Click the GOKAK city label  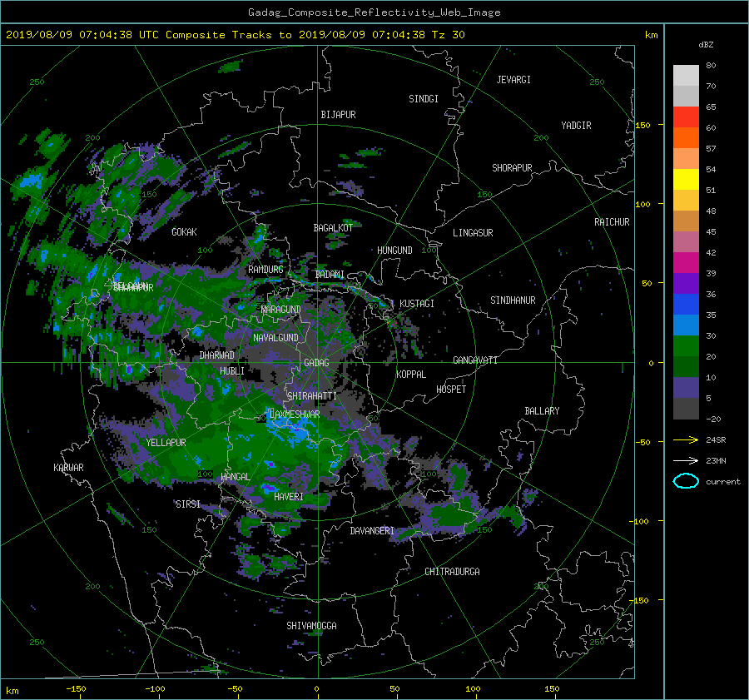pos(184,232)
